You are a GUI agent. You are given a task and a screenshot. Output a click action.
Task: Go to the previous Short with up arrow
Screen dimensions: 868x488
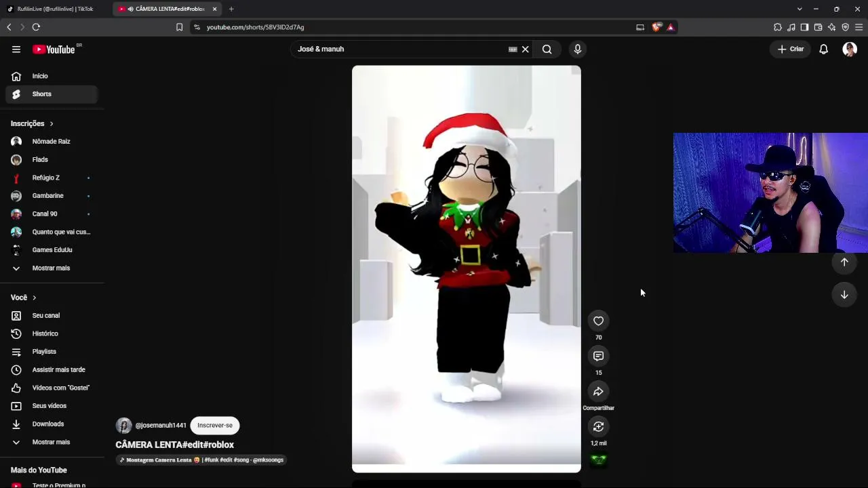pos(844,262)
